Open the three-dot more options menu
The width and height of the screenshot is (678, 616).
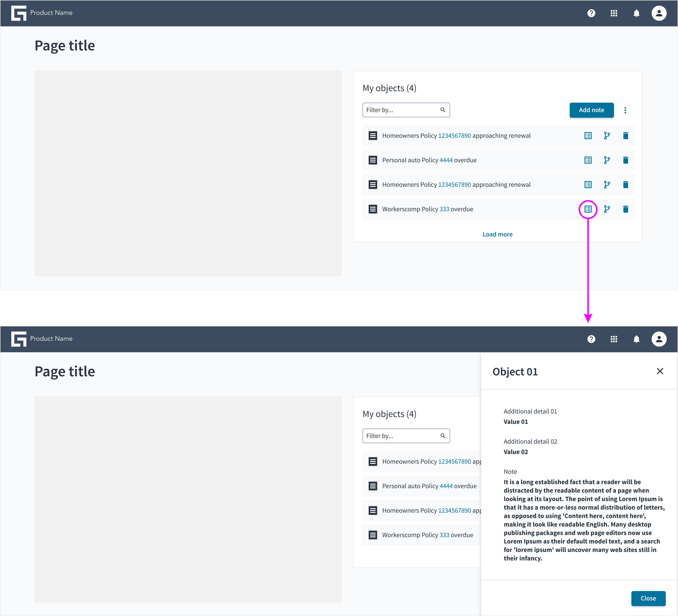point(625,110)
